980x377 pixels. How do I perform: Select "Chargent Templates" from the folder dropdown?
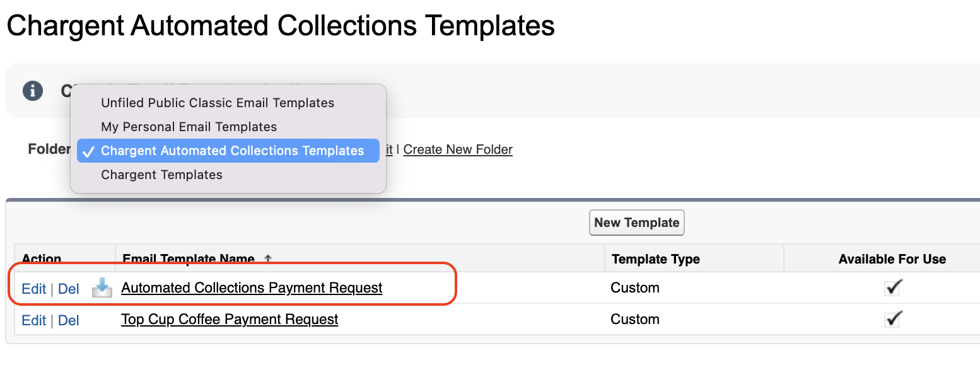161,175
